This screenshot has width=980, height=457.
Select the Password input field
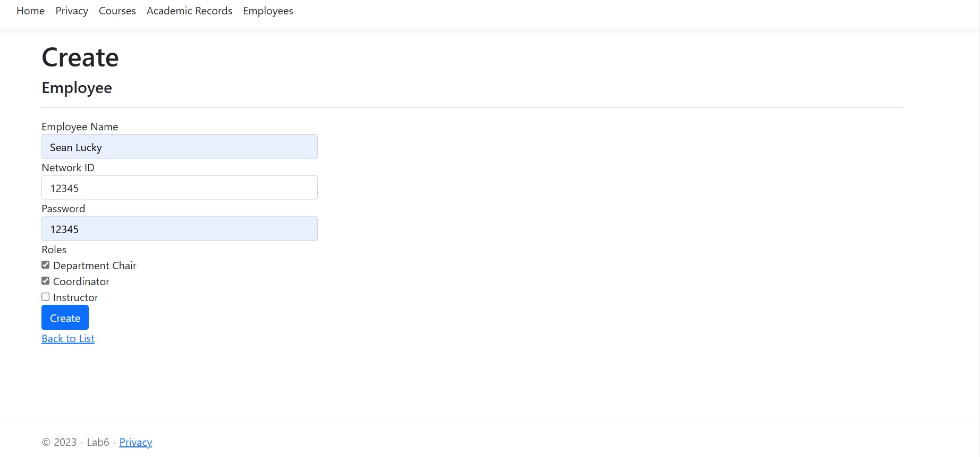(180, 229)
